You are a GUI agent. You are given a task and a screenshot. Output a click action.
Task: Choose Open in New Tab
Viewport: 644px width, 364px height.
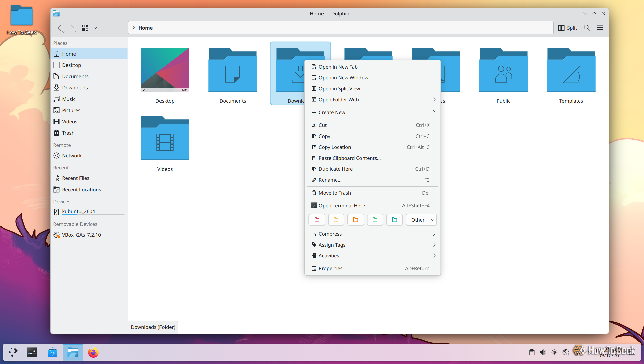pyautogui.click(x=372, y=67)
